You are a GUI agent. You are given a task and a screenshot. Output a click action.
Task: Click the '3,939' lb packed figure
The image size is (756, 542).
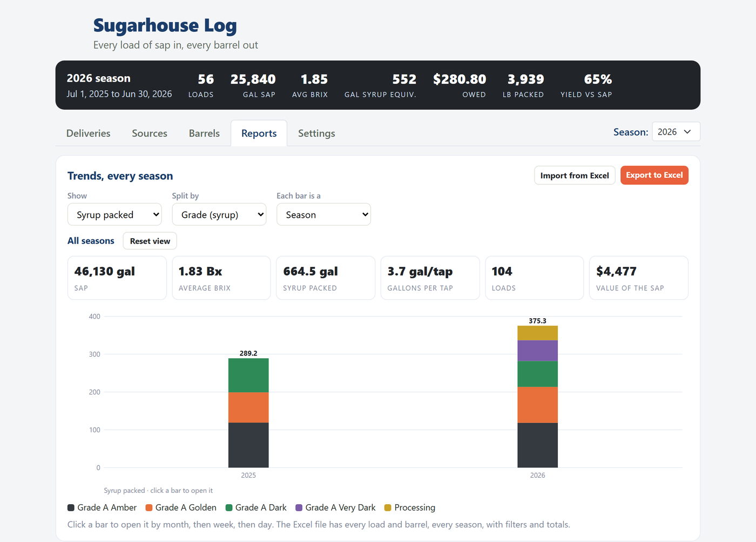[525, 79]
